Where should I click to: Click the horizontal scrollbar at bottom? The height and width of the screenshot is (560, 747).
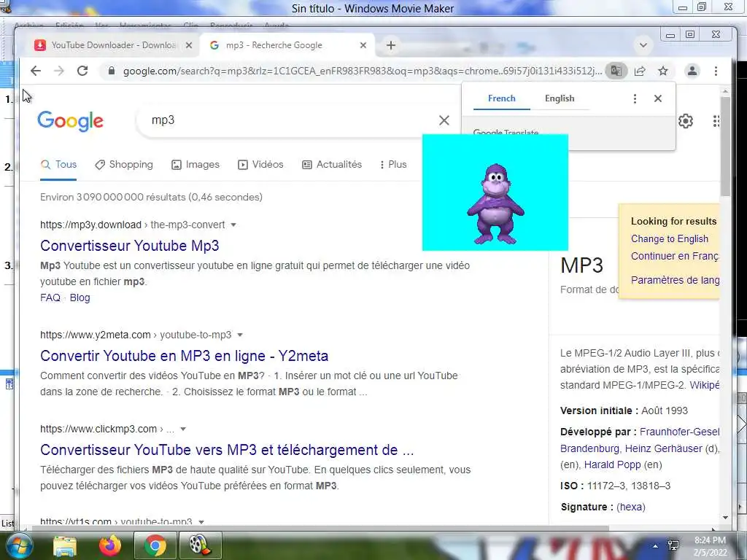pos(320,528)
